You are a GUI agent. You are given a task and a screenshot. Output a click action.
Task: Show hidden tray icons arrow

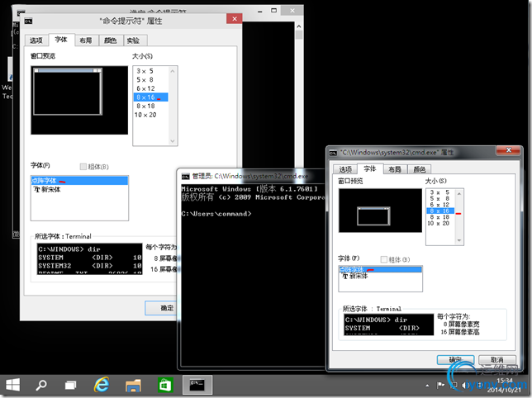point(427,386)
